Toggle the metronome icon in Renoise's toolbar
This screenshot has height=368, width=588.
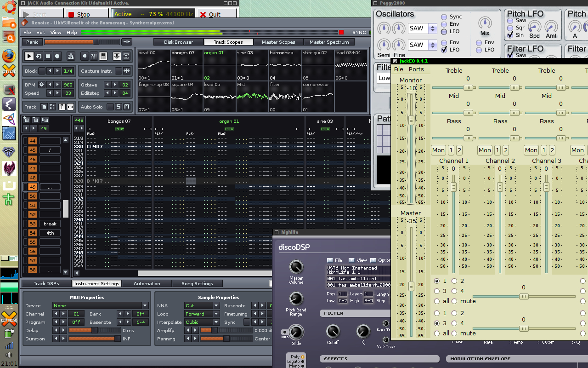point(71,57)
